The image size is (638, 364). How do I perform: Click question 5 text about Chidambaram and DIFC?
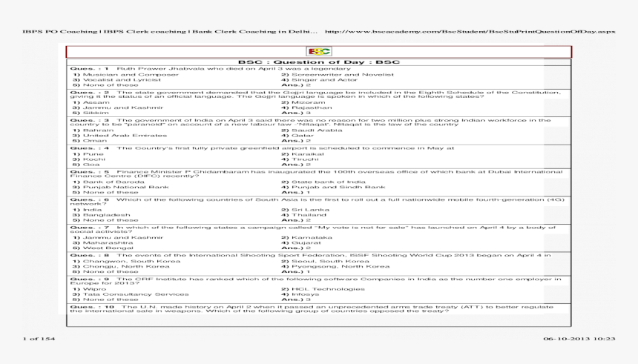317,173
